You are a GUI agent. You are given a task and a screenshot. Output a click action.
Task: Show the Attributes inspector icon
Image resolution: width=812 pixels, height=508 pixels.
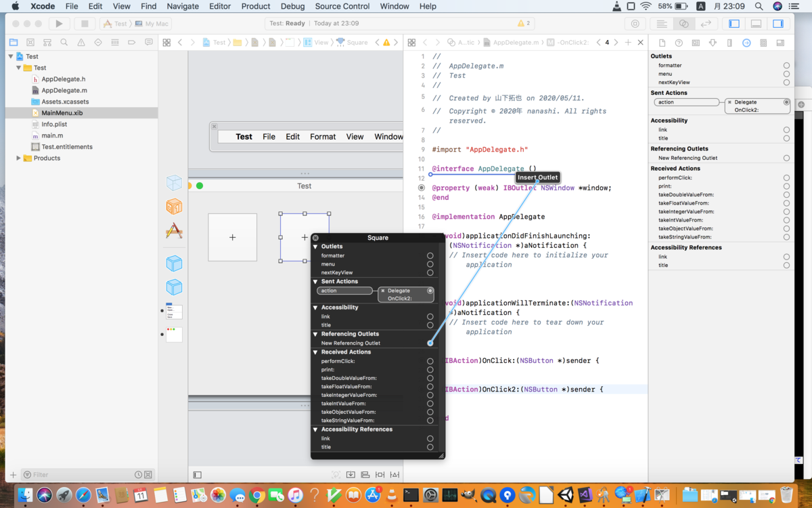(x=713, y=43)
